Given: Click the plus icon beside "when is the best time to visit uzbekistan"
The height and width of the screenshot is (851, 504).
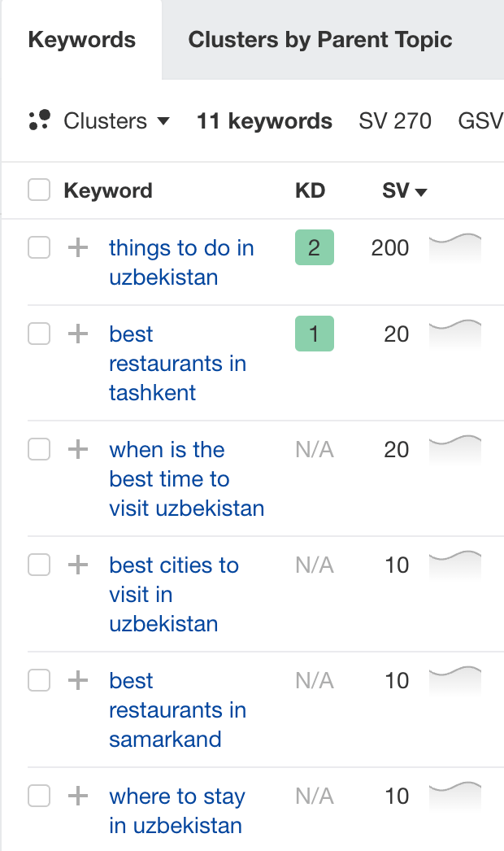Looking at the screenshot, I should pyautogui.click(x=78, y=449).
